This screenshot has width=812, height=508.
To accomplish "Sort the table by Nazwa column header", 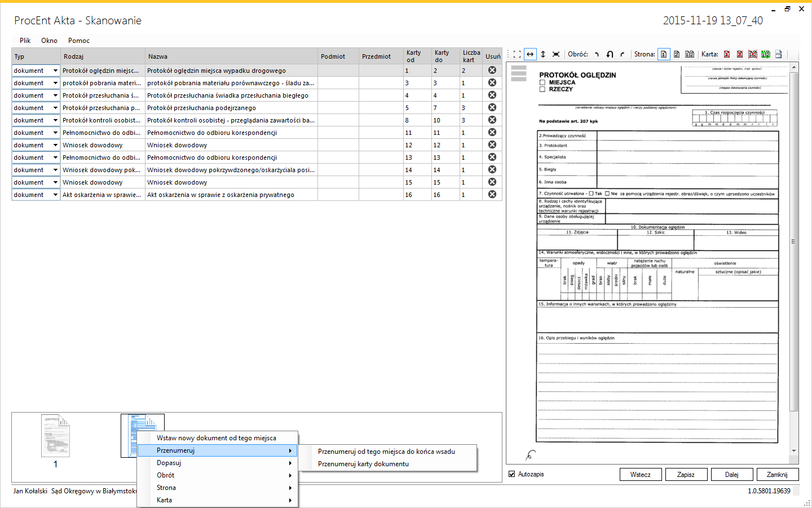I will pos(232,56).
